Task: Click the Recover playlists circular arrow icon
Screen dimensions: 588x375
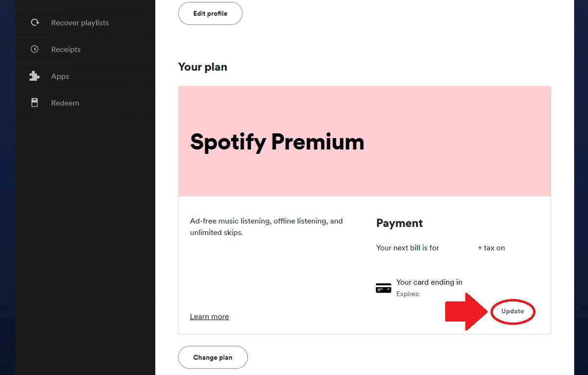Action: 35,23
